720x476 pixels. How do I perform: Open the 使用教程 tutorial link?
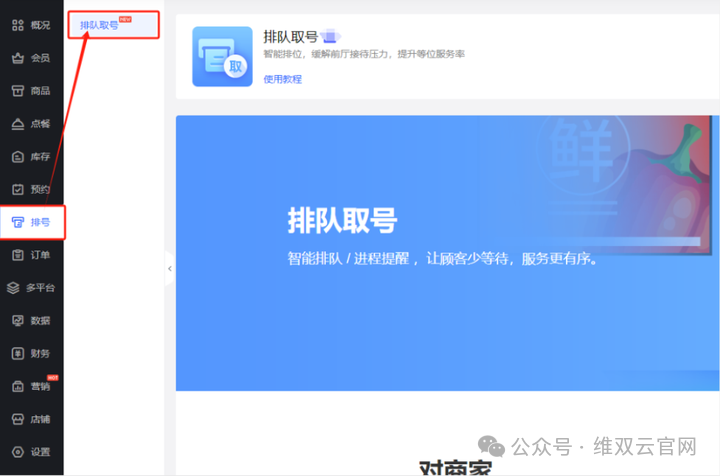(x=282, y=79)
